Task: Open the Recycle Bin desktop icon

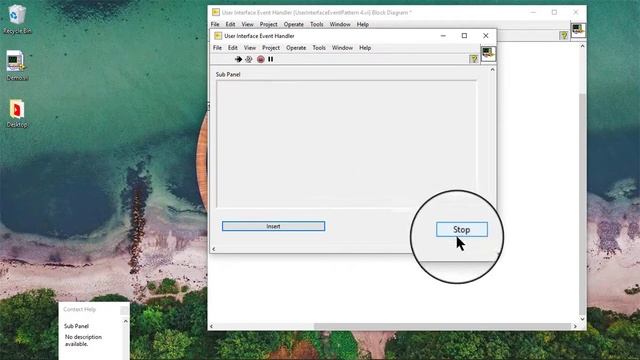Action: [17, 19]
